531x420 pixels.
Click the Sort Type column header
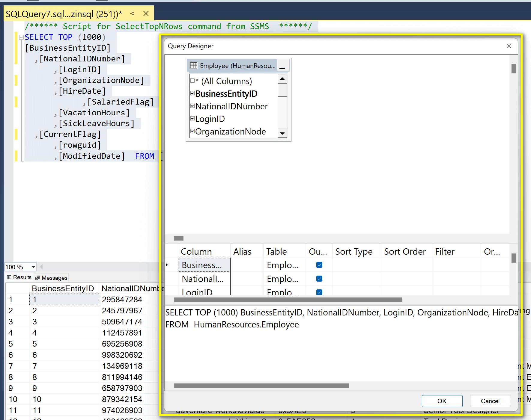point(356,252)
